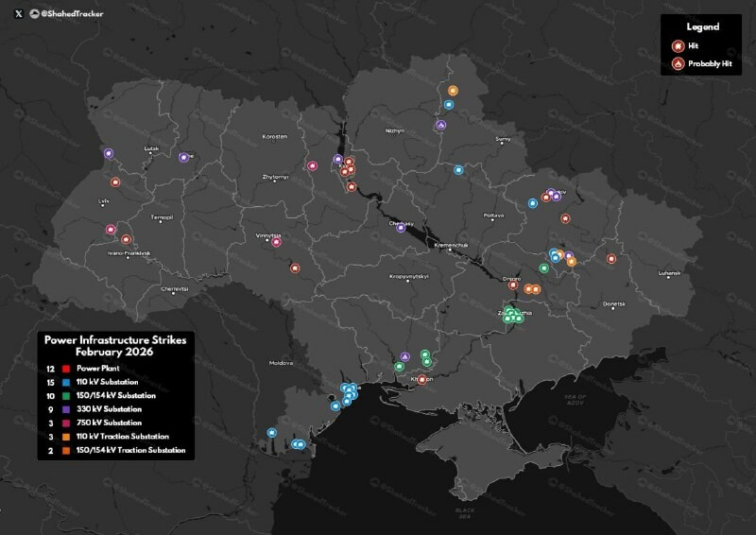Select the pink 750 kV marker at Vinnytsia

(277, 242)
